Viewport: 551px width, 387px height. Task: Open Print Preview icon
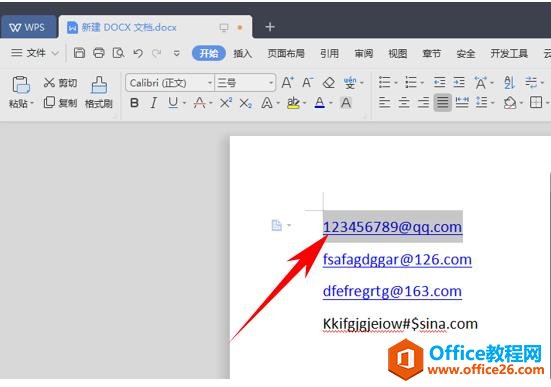[x=118, y=53]
